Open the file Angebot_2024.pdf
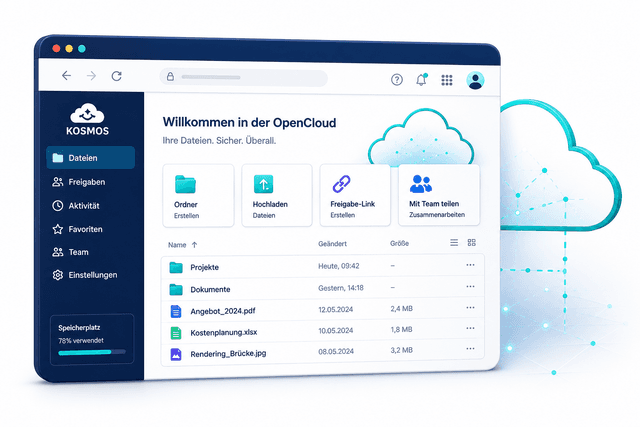 coord(223,311)
